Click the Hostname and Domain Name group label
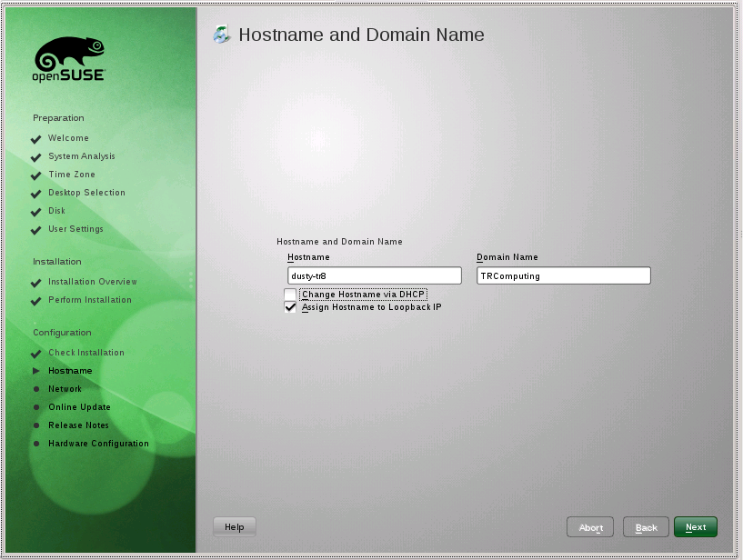 pos(339,242)
